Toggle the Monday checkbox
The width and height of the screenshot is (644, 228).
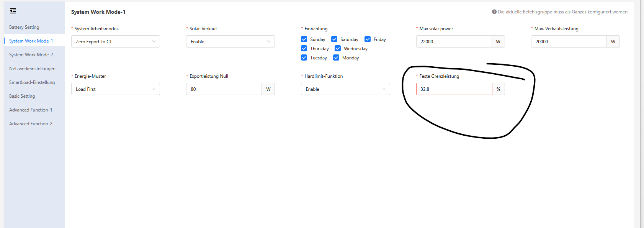pyautogui.click(x=336, y=57)
